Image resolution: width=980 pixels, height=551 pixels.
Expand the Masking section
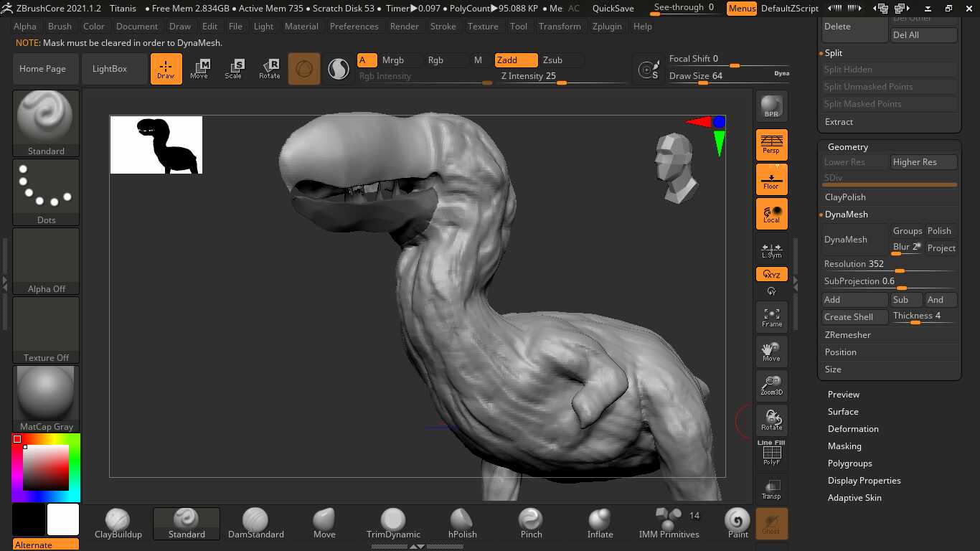(844, 446)
